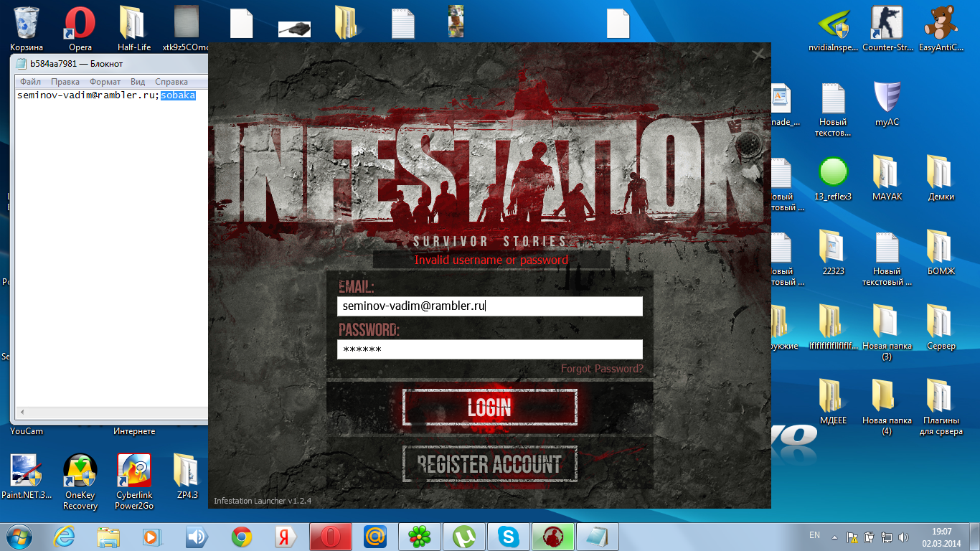This screenshot has height=551, width=980.
Task: Open the Вид menu in Notepad
Action: pos(138,82)
